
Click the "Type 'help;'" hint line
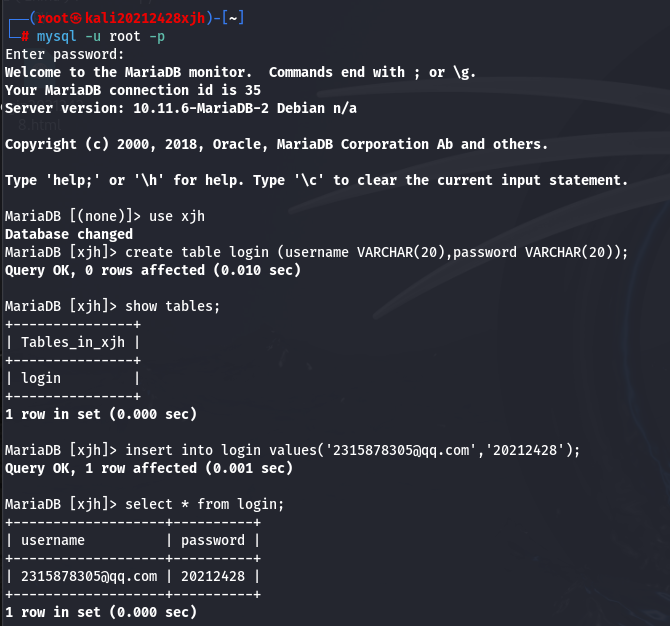[316, 180]
